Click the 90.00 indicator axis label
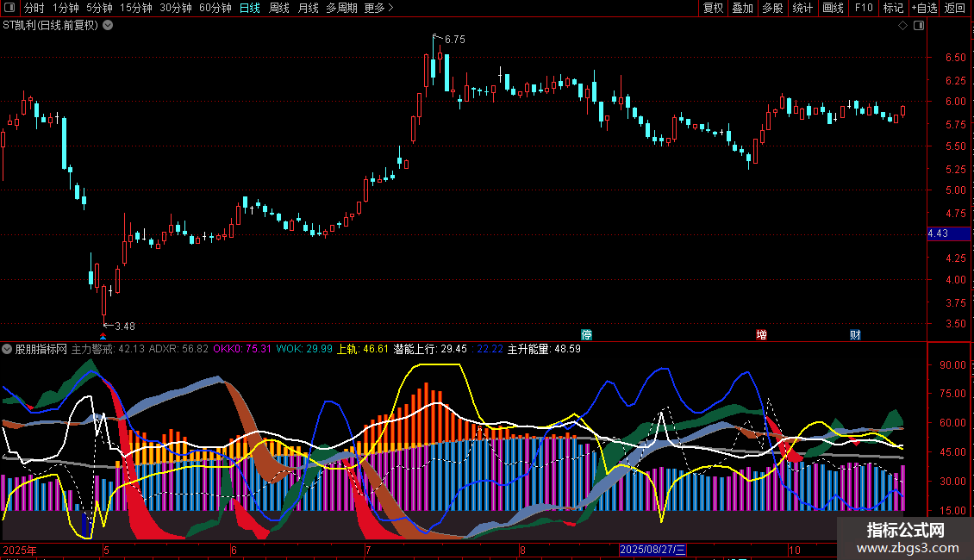This screenshot has height=560, width=974. [x=952, y=365]
